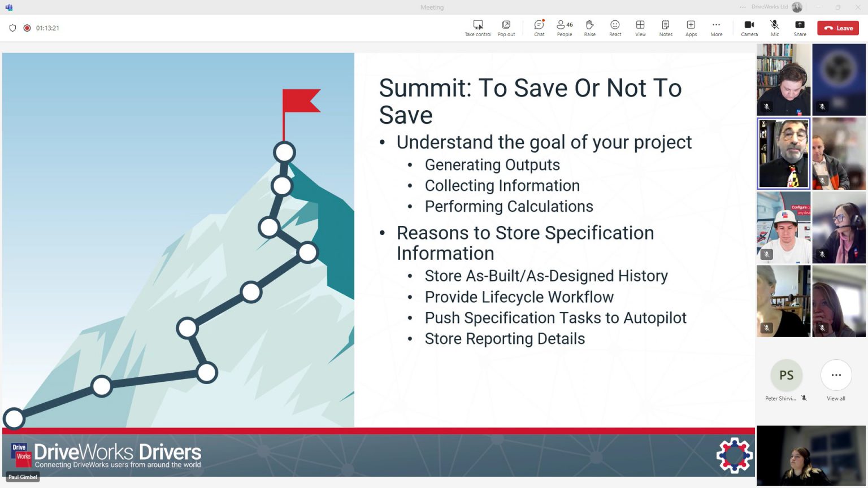Open the title bar overflow menu next to DriveWorks Ltd
Image resolution: width=868 pixels, height=488 pixels.
tap(742, 7)
